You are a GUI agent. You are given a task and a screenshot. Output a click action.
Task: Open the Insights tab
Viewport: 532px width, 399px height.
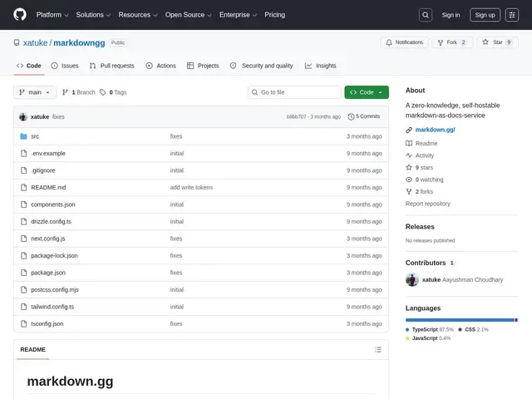pyautogui.click(x=321, y=66)
